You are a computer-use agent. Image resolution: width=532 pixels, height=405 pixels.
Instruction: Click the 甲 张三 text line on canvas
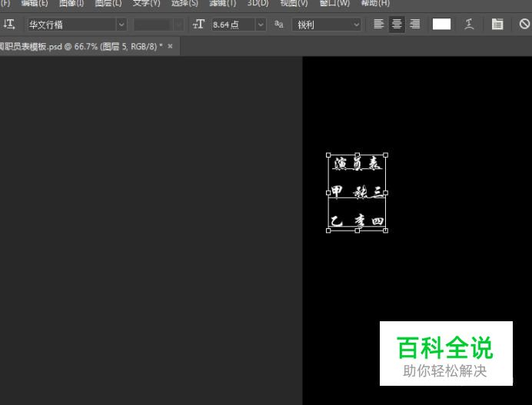(357, 192)
